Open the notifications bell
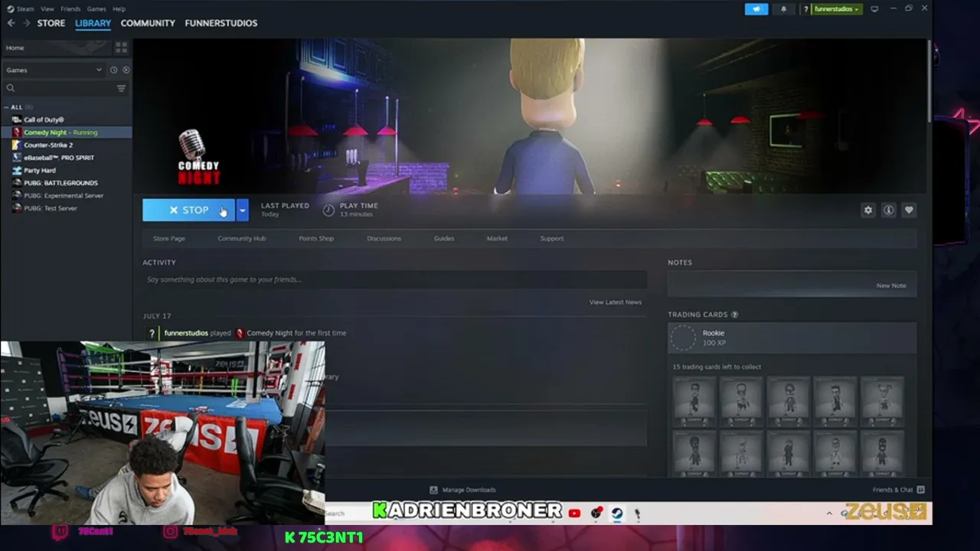Screen dimensions: 980x551 tap(783, 9)
